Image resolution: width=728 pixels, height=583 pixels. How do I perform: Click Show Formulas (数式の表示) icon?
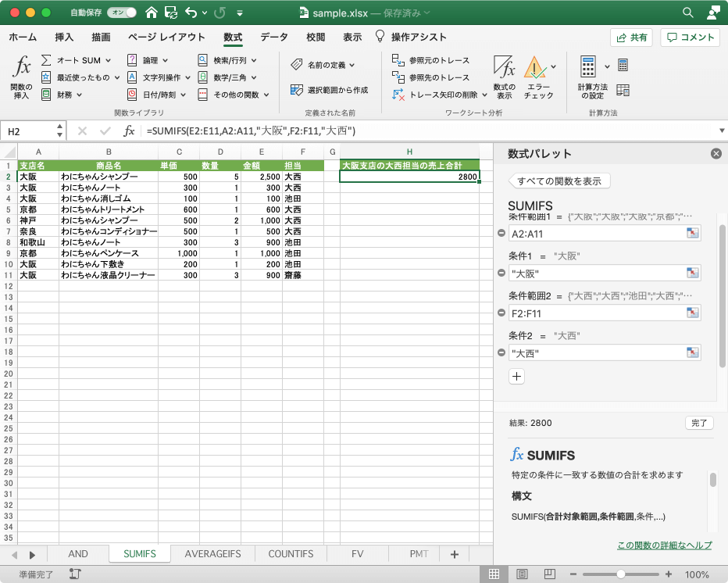coord(505,67)
